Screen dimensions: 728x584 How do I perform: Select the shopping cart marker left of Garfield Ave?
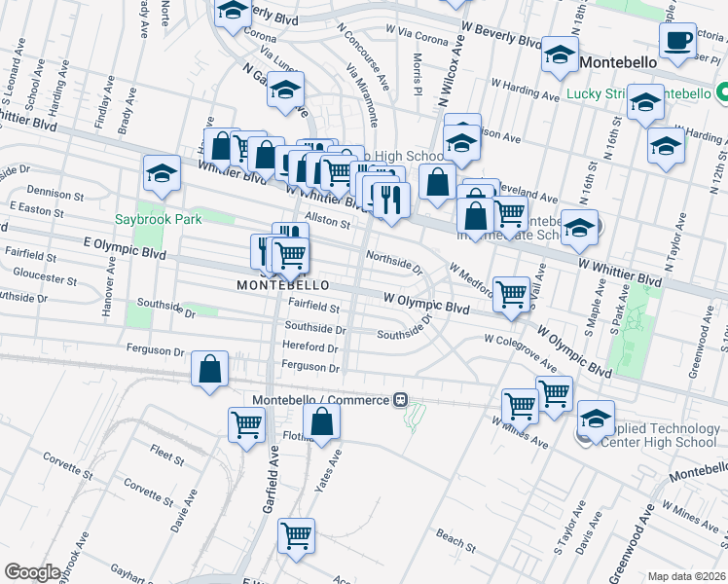[247, 427]
